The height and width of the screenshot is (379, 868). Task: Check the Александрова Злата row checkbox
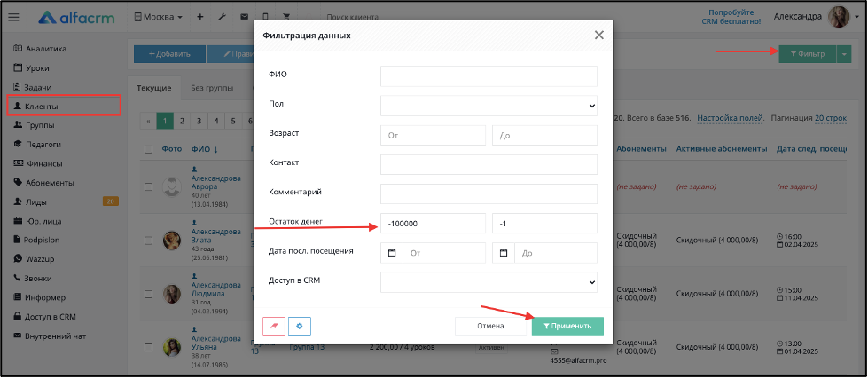coord(148,241)
